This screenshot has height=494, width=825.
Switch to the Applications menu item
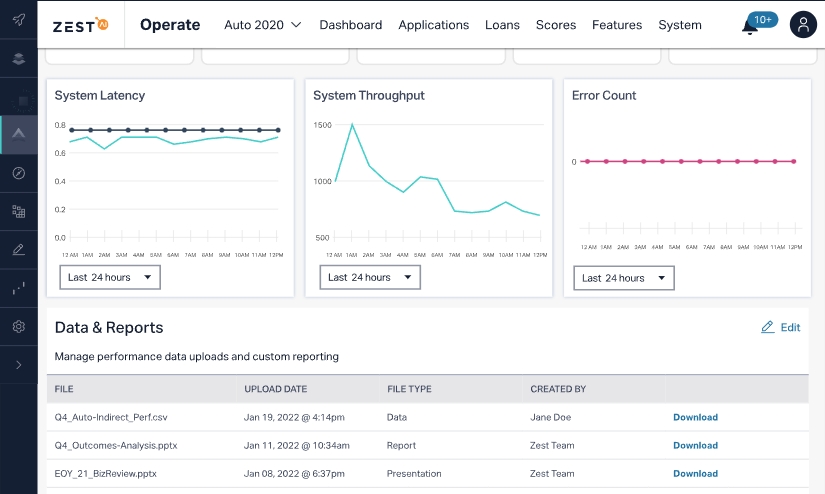[433, 25]
